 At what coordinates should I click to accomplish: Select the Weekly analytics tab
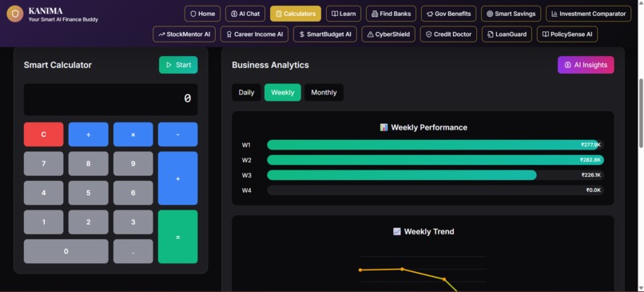tap(283, 93)
